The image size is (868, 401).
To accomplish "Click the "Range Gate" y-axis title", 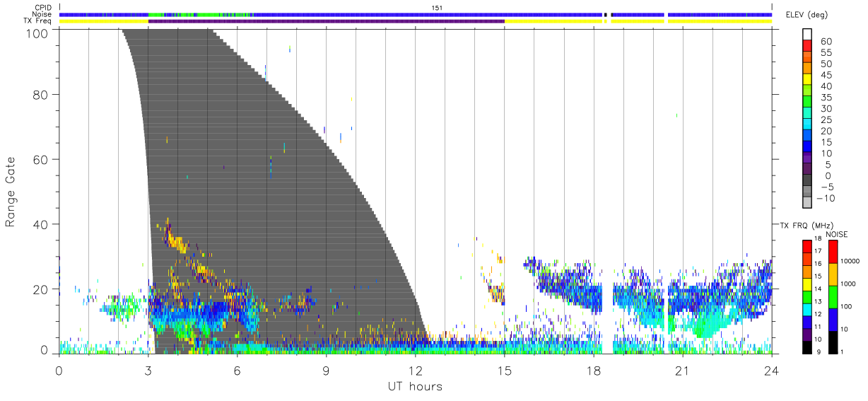I will tap(11, 192).
